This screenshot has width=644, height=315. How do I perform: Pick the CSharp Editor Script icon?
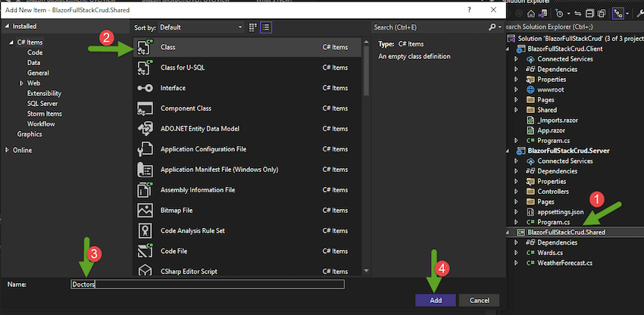145,271
